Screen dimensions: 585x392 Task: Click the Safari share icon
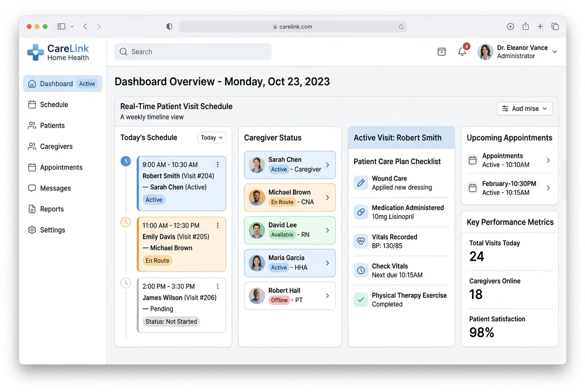point(525,26)
